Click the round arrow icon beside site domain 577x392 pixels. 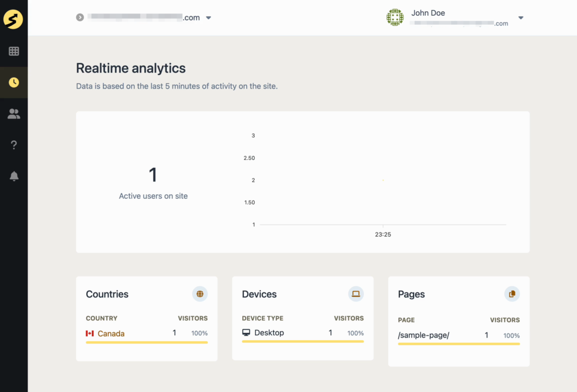point(80,17)
